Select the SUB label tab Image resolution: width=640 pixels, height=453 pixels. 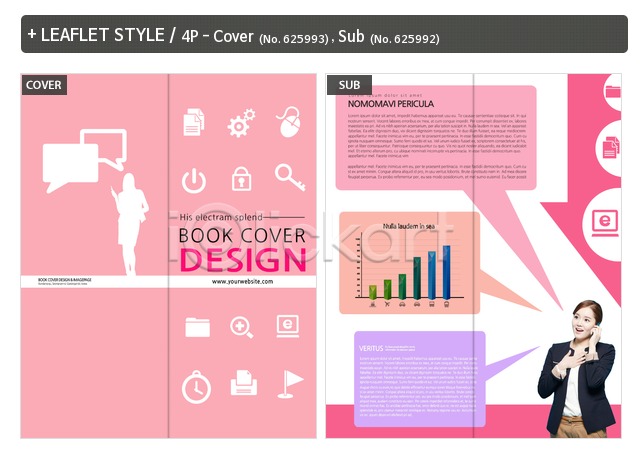point(349,85)
